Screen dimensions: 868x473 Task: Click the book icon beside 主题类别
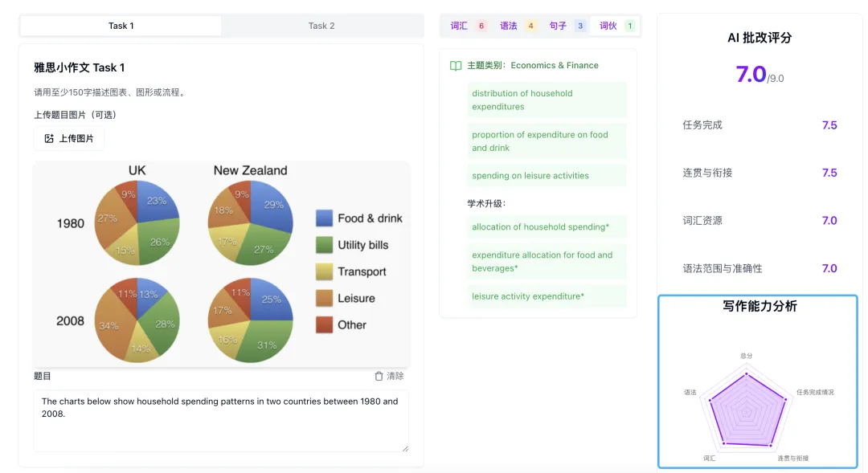click(456, 66)
